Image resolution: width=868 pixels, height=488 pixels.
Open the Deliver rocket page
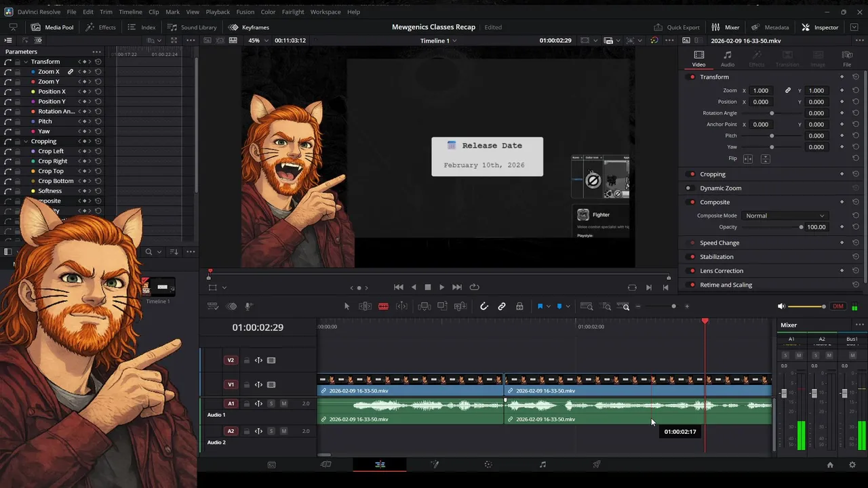click(597, 464)
